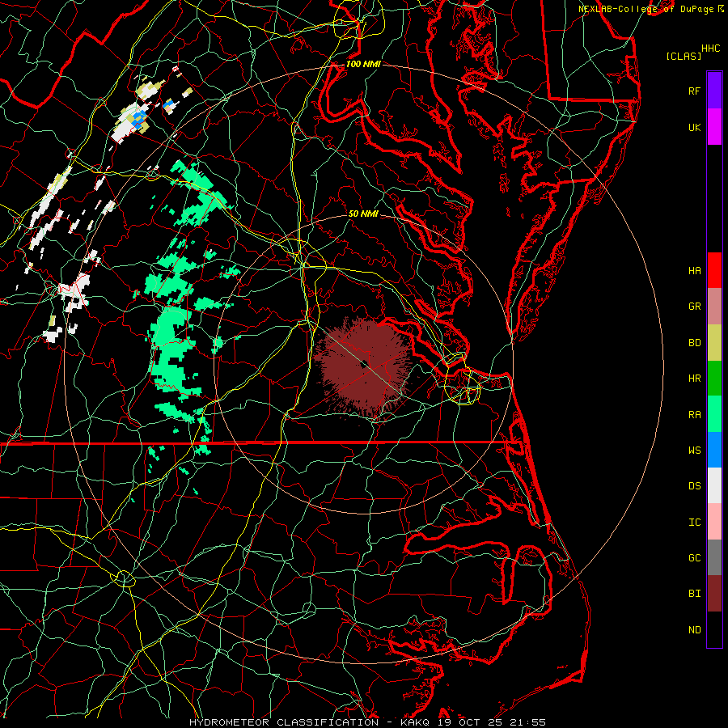The height and width of the screenshot is (728, 728).
Task: Click the ND black legend swatch
Action: [x=714, y=629]
